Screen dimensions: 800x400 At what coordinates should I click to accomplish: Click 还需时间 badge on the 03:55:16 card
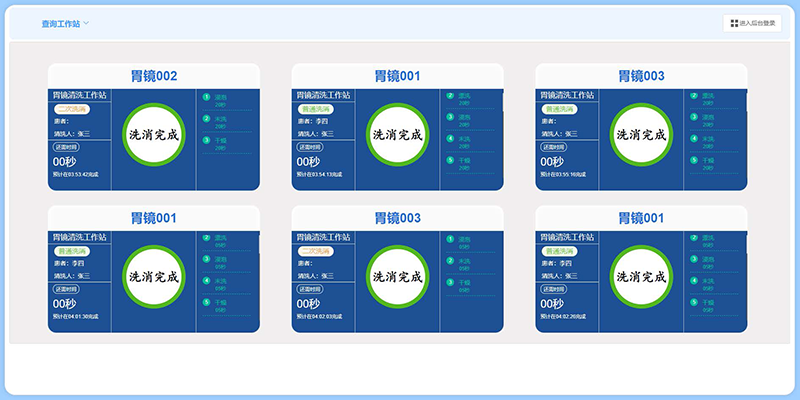[554, 147]
